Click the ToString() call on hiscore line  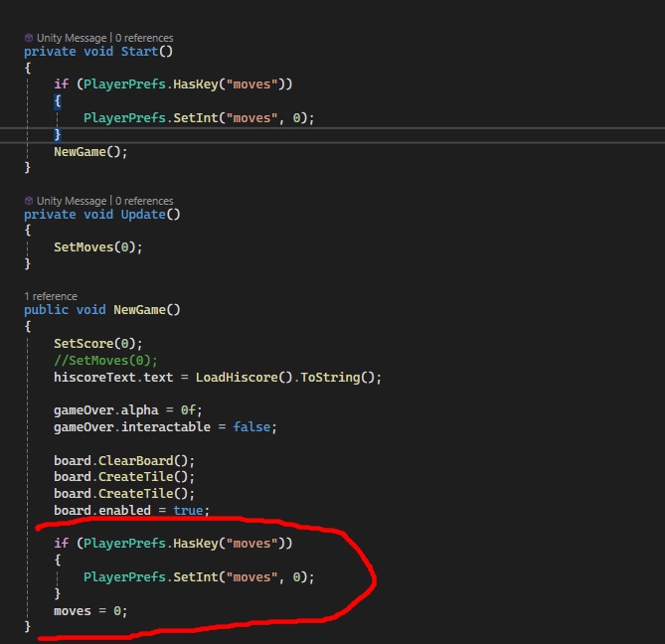click(x=336, y=377)
